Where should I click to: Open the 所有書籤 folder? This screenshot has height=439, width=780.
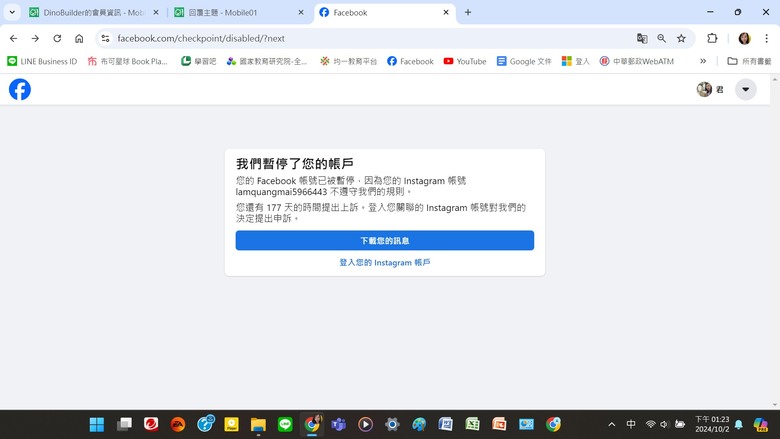tap(749, 61)
